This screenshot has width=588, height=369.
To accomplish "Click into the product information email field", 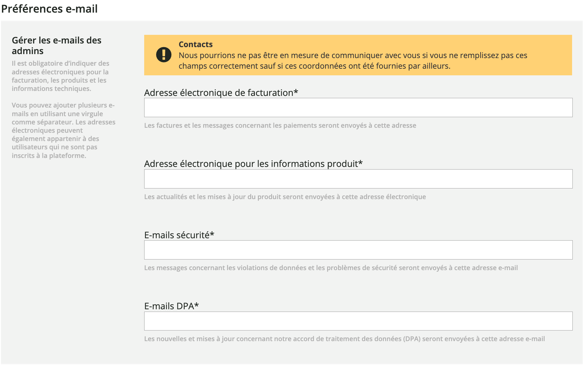I will (x=358, y=179).
